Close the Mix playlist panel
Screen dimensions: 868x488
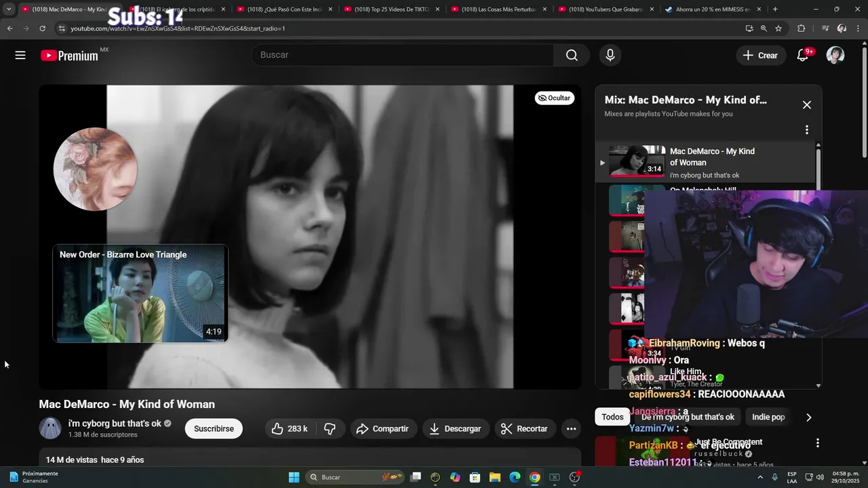point(807,105)
